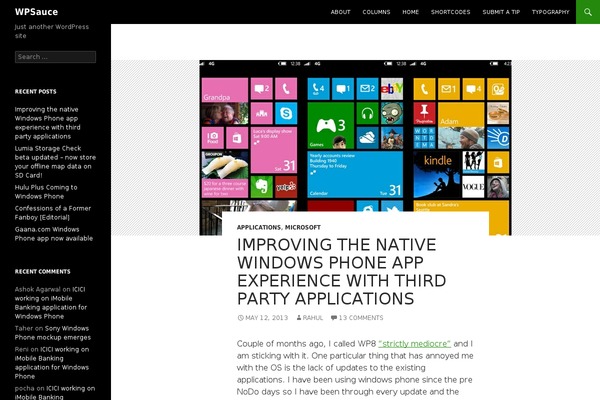Focus the sidebar Search field

[x=55, y=57]
